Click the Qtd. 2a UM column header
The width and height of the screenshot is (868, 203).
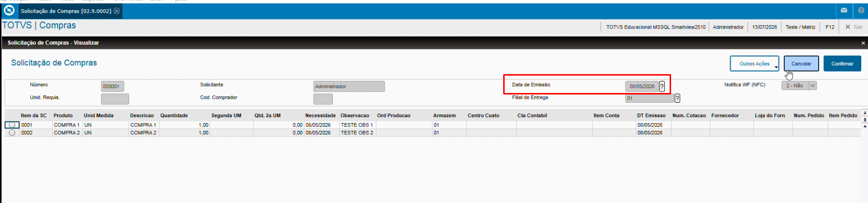pyautogui.click(x=267, y=115)
